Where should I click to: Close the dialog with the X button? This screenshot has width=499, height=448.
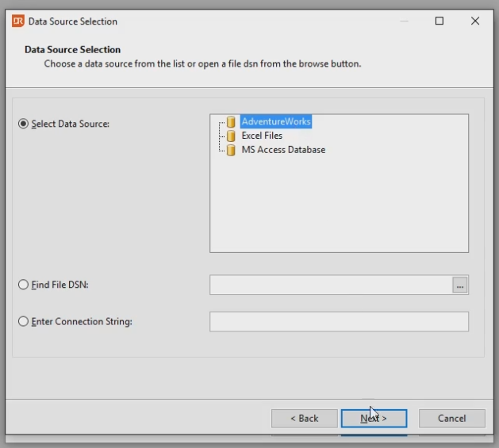(x=475, y=21)
